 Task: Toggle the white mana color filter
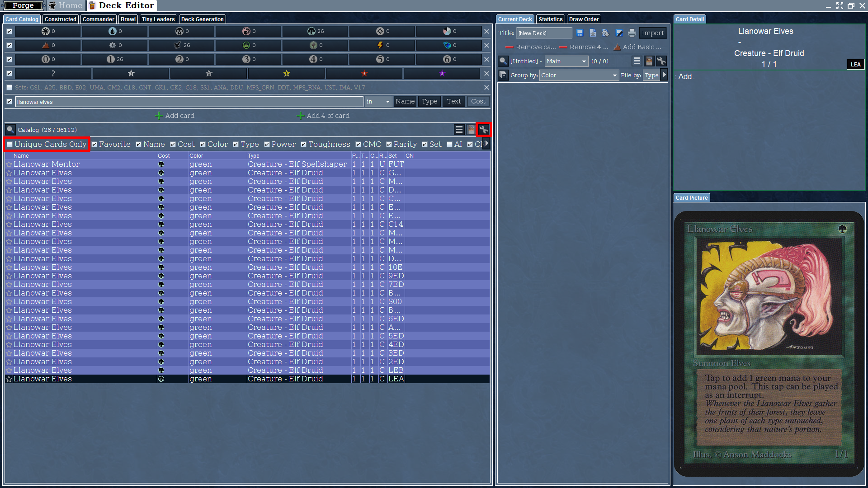click(48, 31)
